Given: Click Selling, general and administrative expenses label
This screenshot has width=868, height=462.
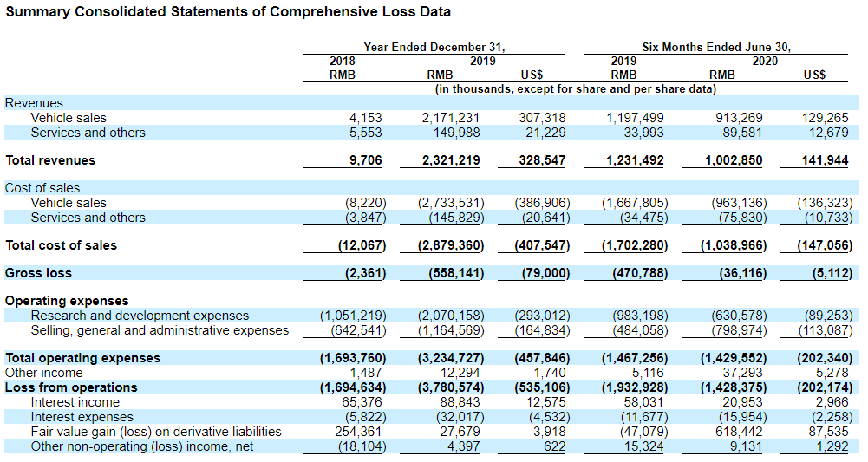Looking at the screenshot, I should pyautogui.click(x=160, y=330).
